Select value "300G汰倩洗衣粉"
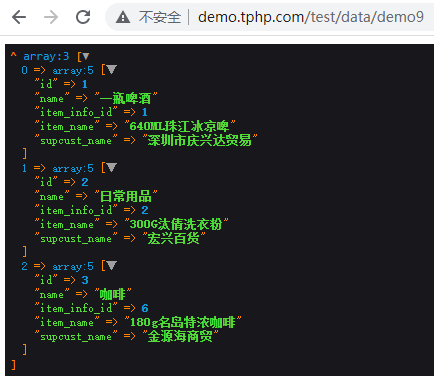This screenshot has width=434, height=384. click(176, 224)
